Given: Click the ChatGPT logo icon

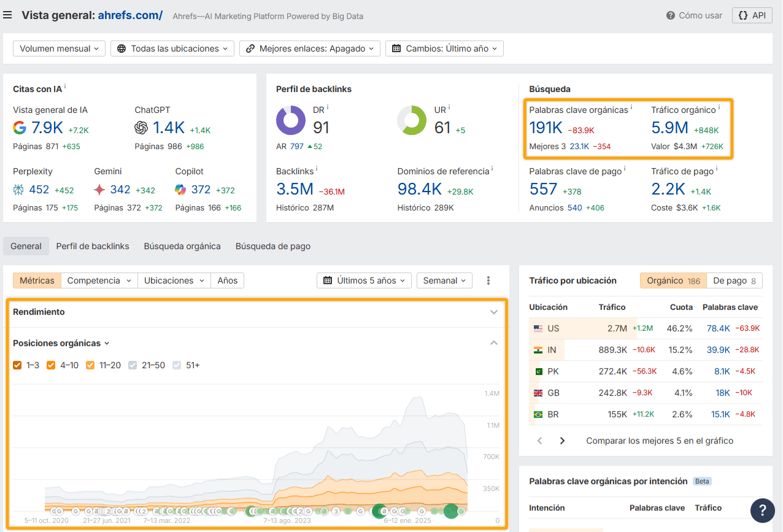Looking at the screenshot, I should point(142,128).
